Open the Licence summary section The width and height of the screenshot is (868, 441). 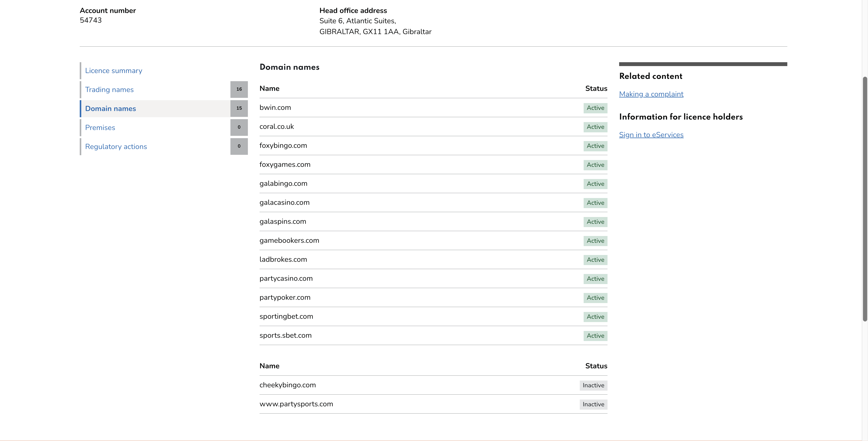pos(113,71)
